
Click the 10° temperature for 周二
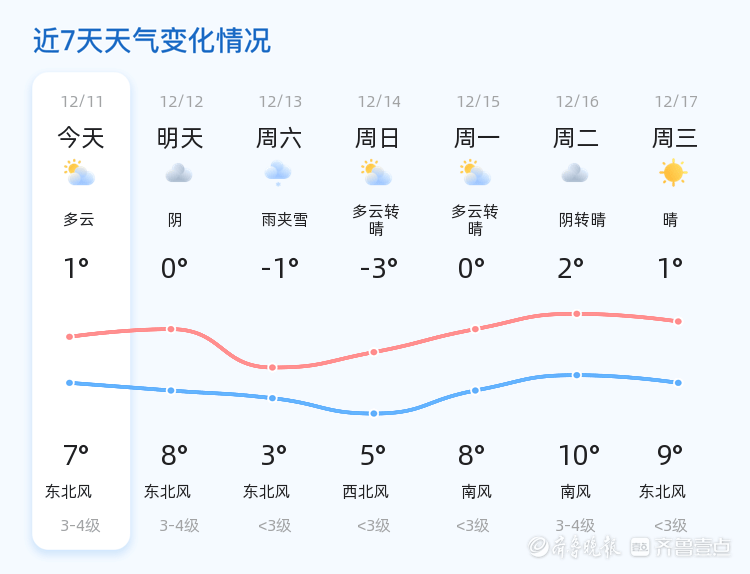(579, 456)
